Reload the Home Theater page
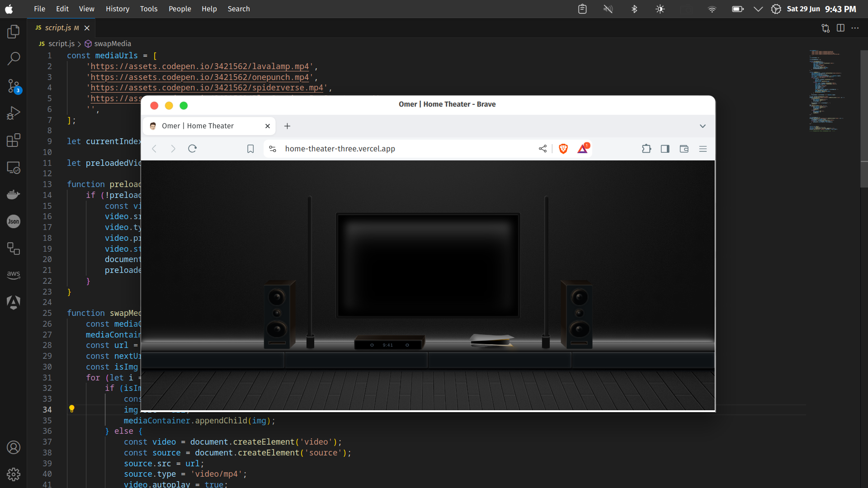This screenshot has height=488, width=868. click(x=192, y=149)
